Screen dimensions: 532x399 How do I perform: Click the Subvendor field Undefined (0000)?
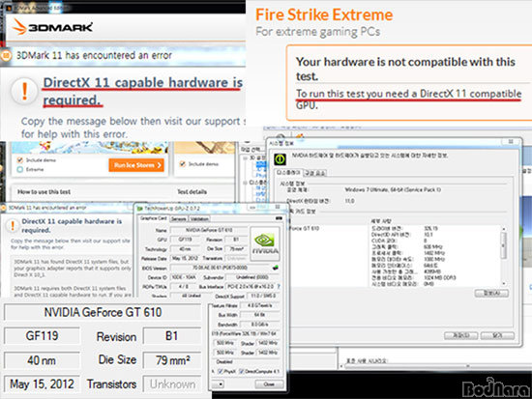coord(252,277)
